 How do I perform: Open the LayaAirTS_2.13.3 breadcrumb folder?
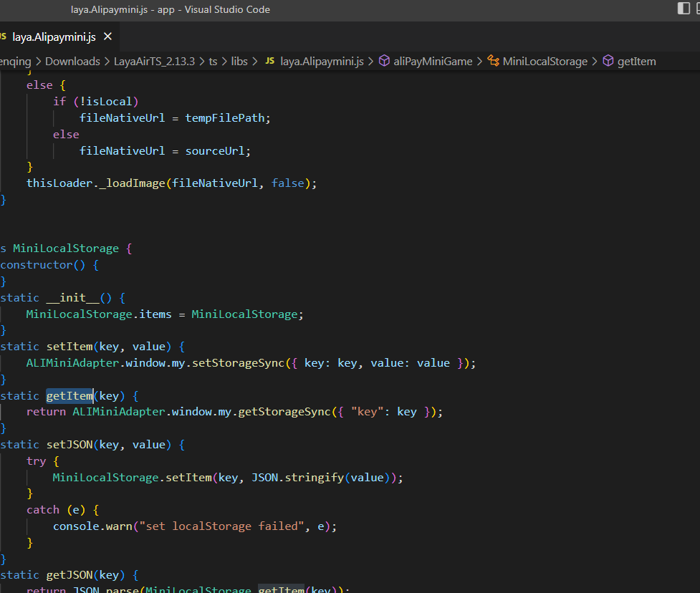click(154, 61)
